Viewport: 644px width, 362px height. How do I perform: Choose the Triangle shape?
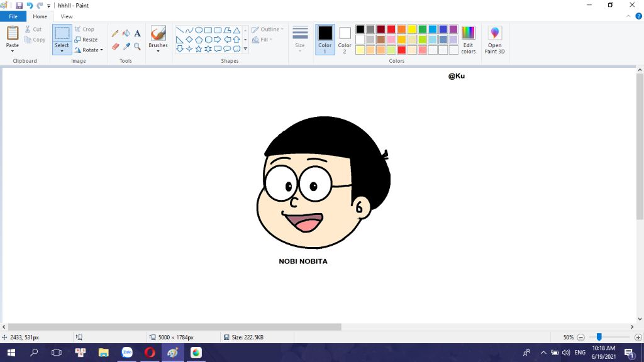(236, 30)
